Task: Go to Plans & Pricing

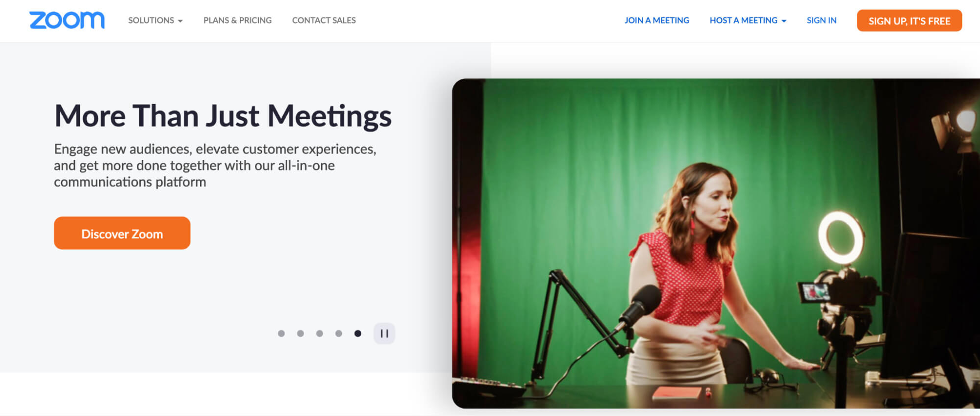Action: [x=237, y=20]
